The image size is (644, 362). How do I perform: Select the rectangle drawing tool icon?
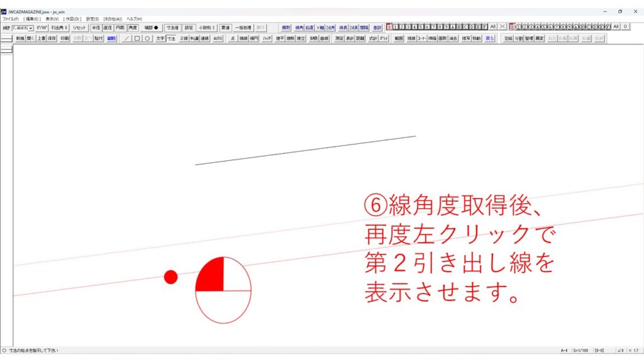point(137,38)
